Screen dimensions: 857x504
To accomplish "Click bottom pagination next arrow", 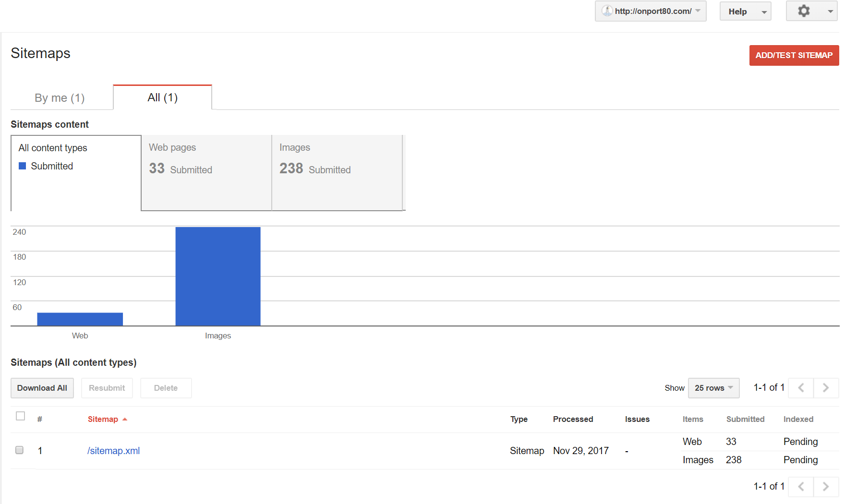I will [x=826, y=487].
